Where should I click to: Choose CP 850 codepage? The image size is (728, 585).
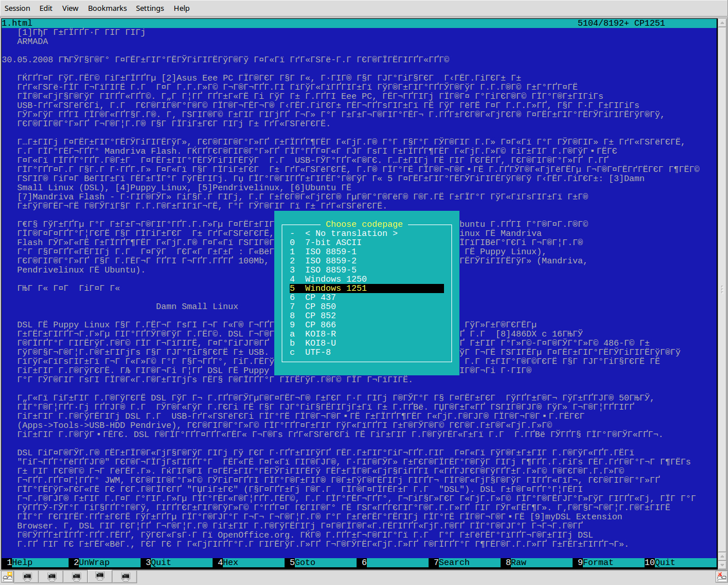(x=366, y=306)
